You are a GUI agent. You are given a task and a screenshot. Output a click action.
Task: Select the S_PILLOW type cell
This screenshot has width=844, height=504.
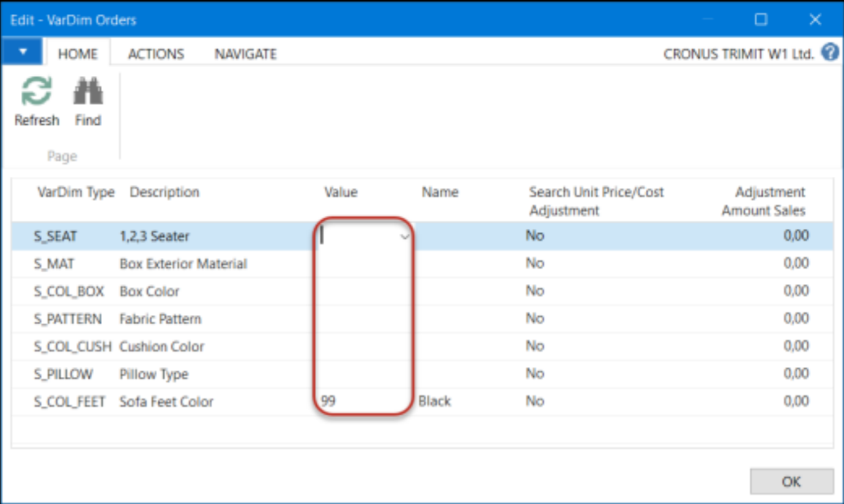point(63,374)
